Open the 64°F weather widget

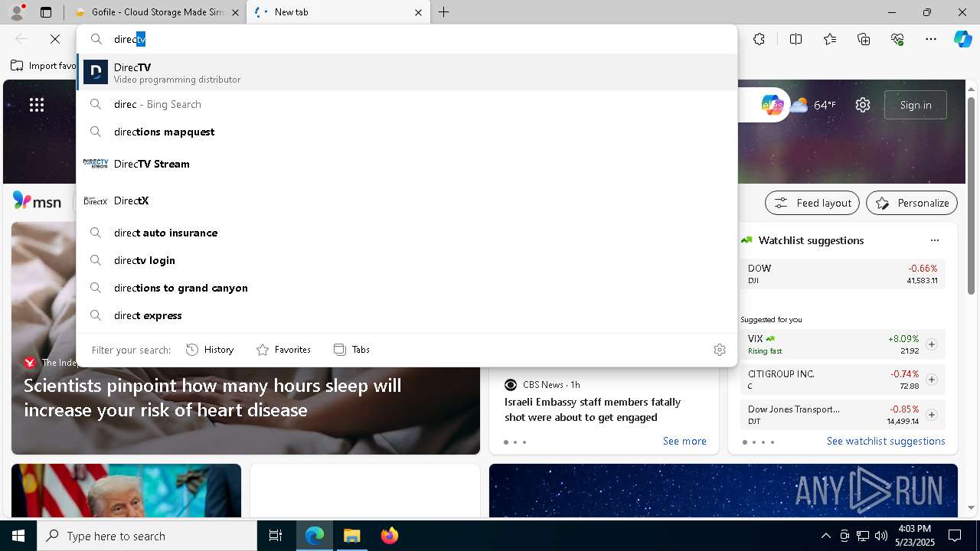coord(813,105)
